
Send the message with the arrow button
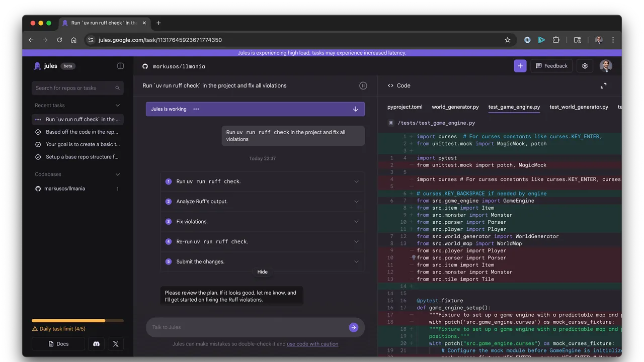[x=354, y=327]
